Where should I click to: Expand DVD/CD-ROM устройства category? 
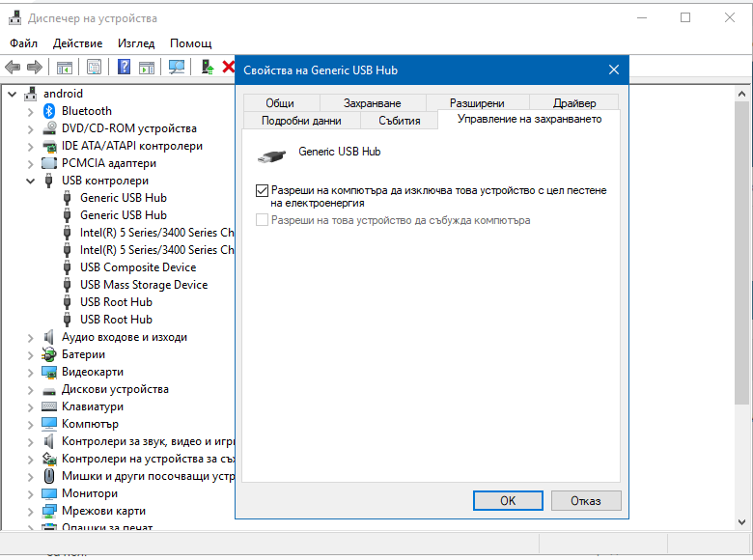point(31,129)
